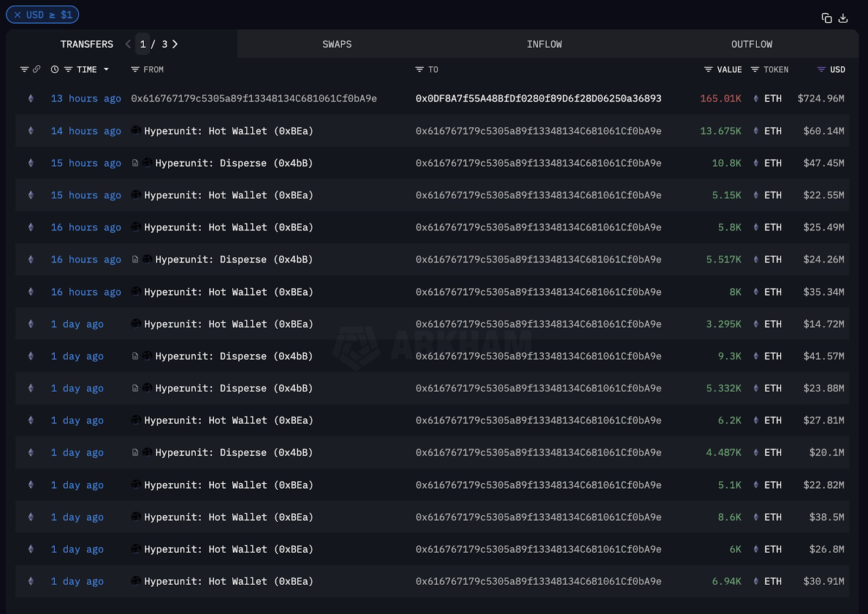Go to next page with right chevron

click(175, 44)
